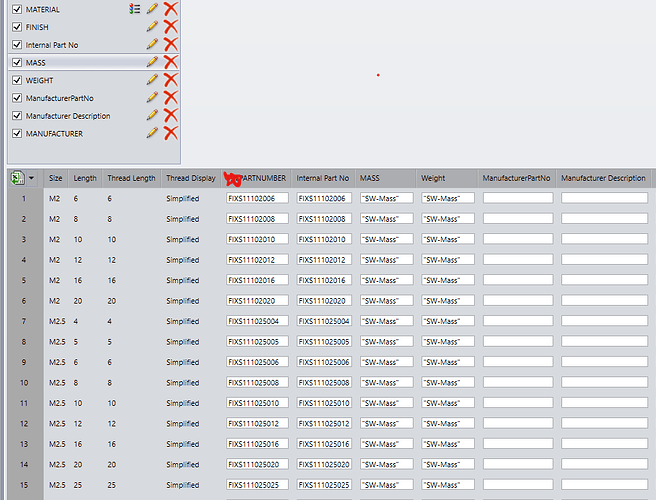The height and width of the screenshot is (500, 656).
Task: Click the empty ManufacturerPartNo field in row 3
Action: (x=518, y=239)
